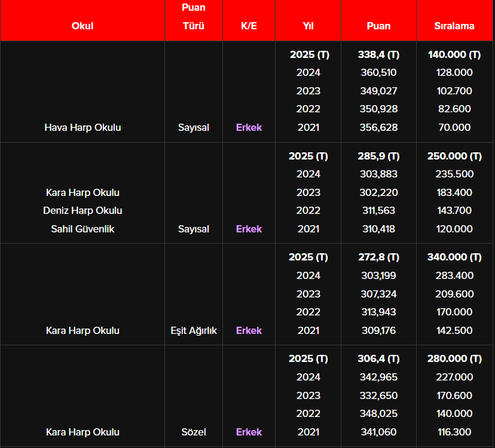Select the 341,060 score value
This screenshot has width=495, height=448.
pyautogui.click(x=378, y=432)
